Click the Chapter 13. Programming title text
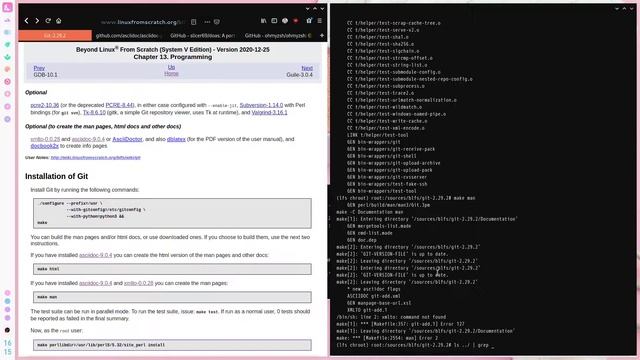Image resolution: width=640 pixels, height=360 pixels. coord(173,57)
